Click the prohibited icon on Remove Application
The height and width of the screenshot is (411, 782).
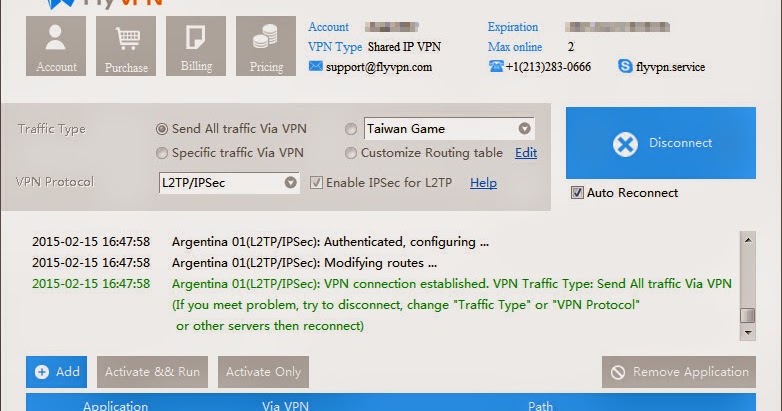point(618,372)
